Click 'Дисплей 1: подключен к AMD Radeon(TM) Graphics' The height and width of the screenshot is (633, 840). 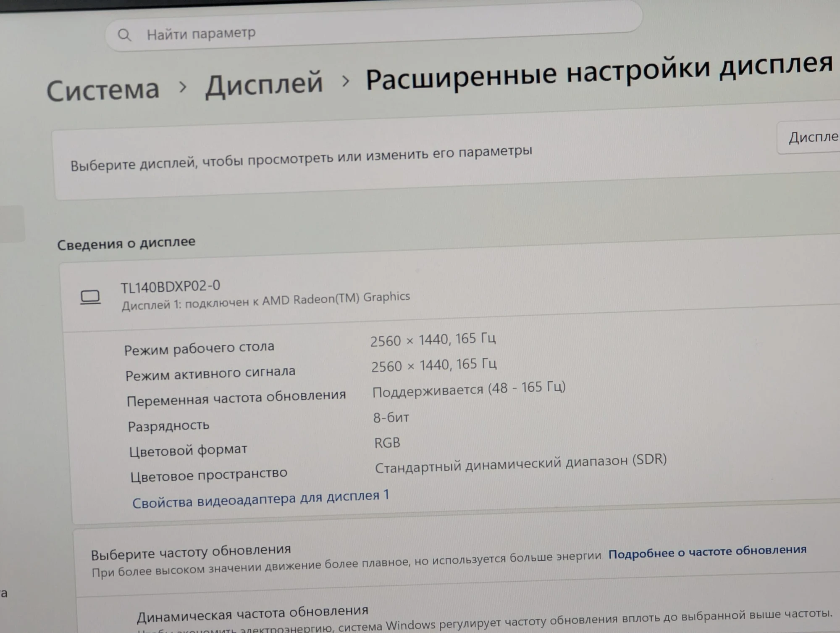tap(265, 301)
